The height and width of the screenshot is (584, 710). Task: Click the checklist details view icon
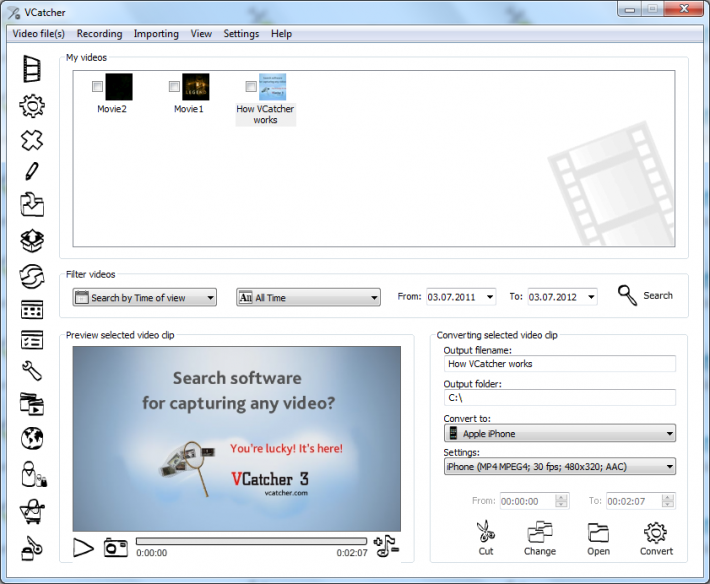point(32,340)
